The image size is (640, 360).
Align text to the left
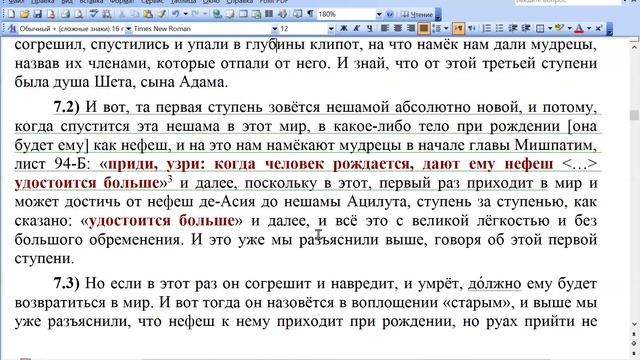(x=384, y=28)
